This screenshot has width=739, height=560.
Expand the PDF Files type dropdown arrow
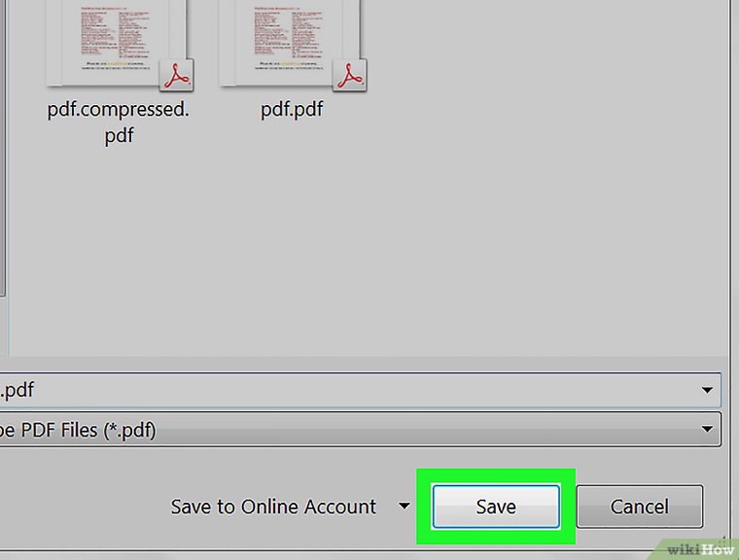click(707, 429)
